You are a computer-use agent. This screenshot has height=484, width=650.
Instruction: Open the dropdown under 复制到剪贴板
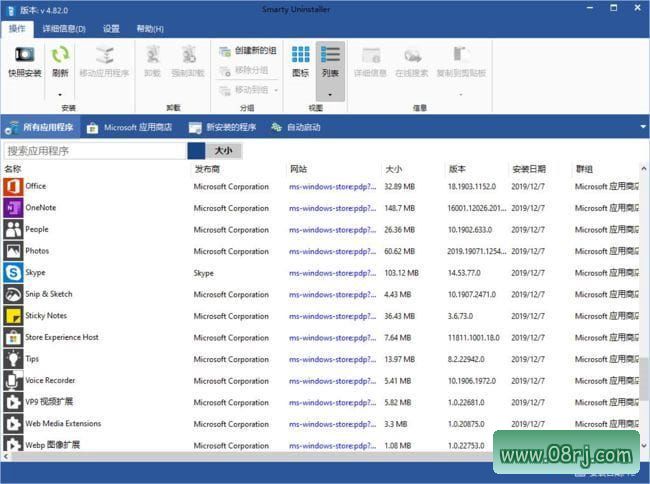[x=461, y=95]
